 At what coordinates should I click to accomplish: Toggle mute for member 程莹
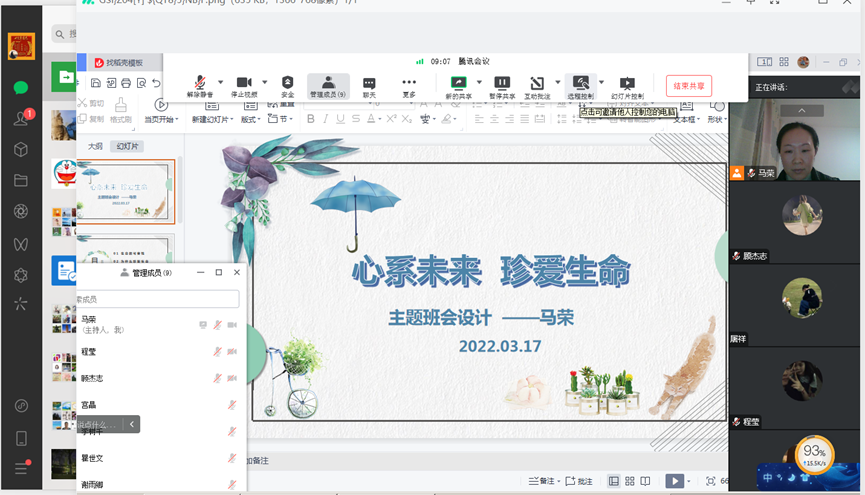(217, 352)
